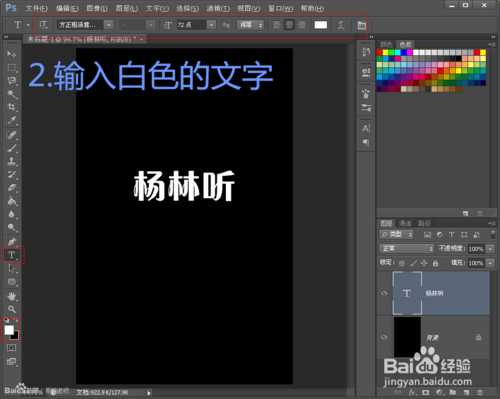Delete layer using the trash icon
Image resolution: width=500 pixels, height=399 pixels.
coord(480,393)
